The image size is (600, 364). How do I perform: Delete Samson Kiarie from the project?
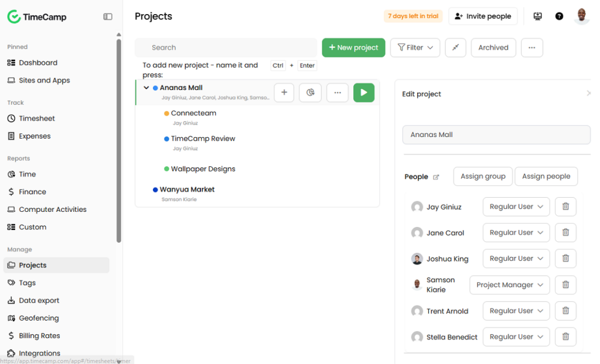tap(565, 285)
